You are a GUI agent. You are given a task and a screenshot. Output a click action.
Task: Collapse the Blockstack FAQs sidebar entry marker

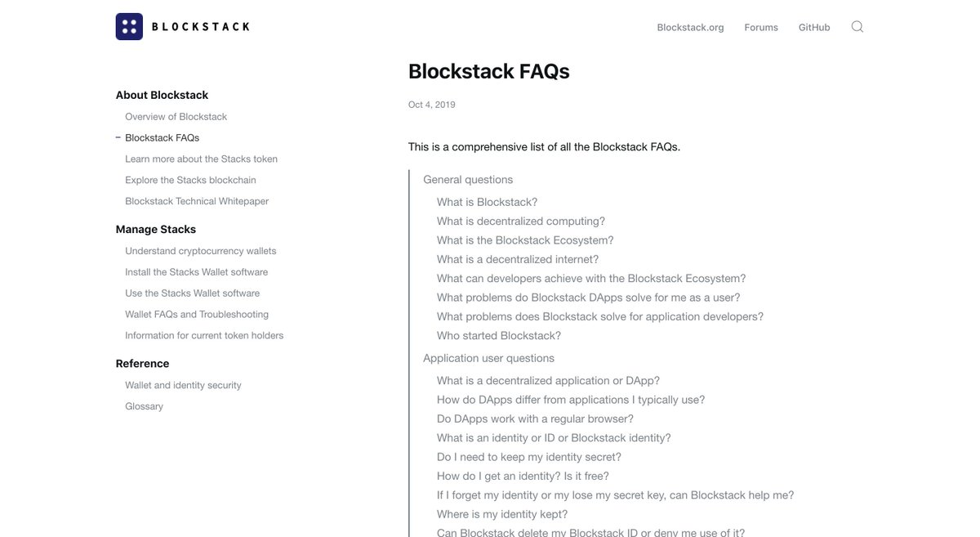point(118,137)
